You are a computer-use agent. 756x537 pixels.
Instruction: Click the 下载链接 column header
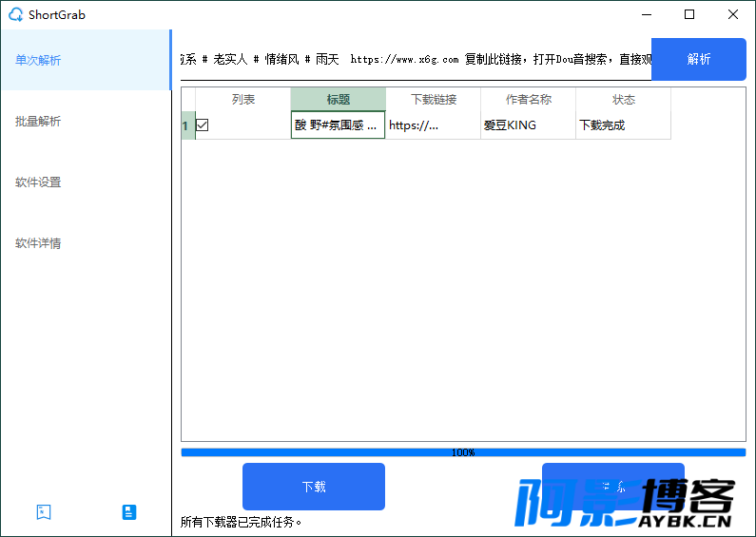(433, 100)
